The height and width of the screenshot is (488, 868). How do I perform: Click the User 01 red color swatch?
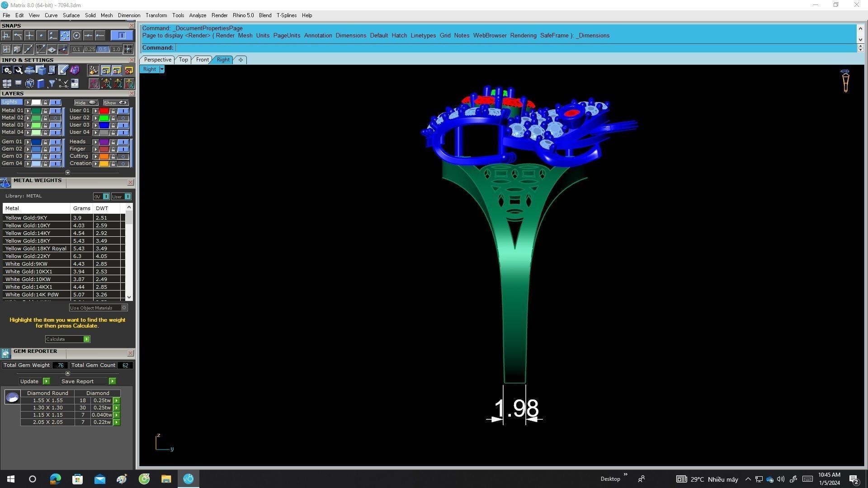[x=104, y=111]
